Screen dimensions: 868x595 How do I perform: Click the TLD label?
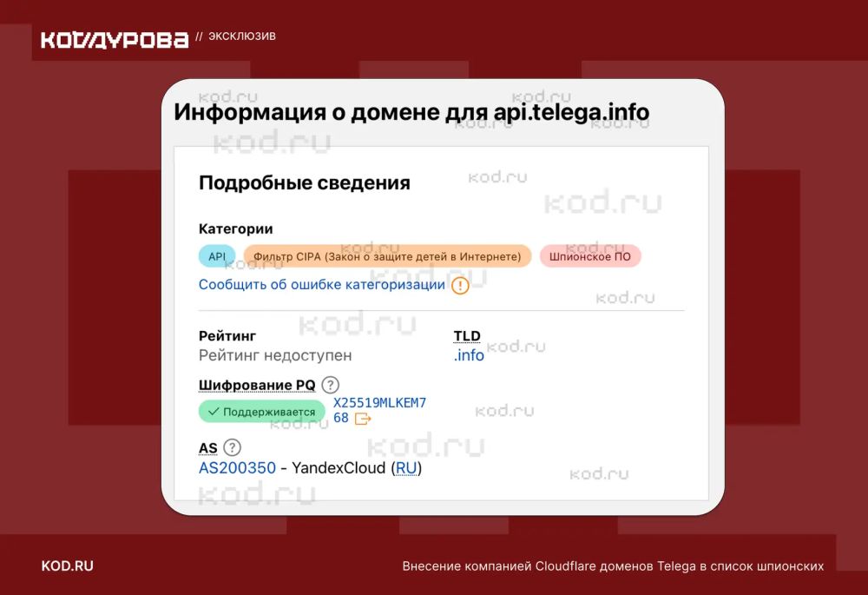[x=467, y=336]
